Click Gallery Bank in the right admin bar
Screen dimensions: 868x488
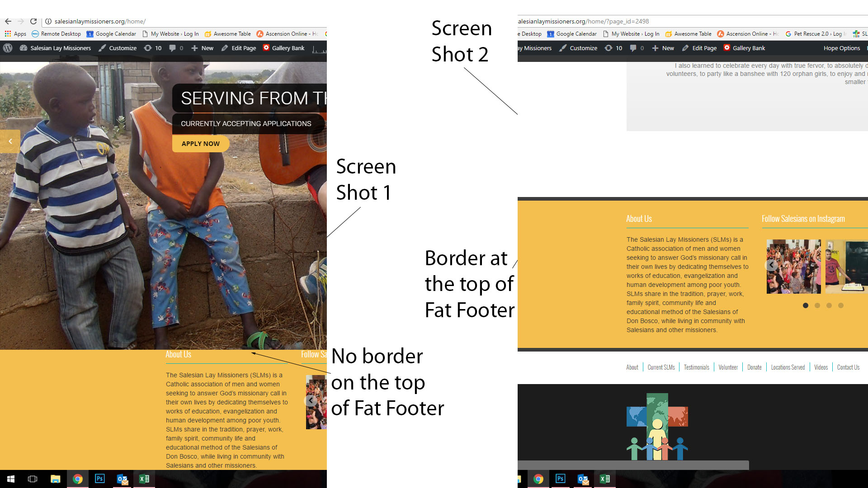click(x=744, y=48)
